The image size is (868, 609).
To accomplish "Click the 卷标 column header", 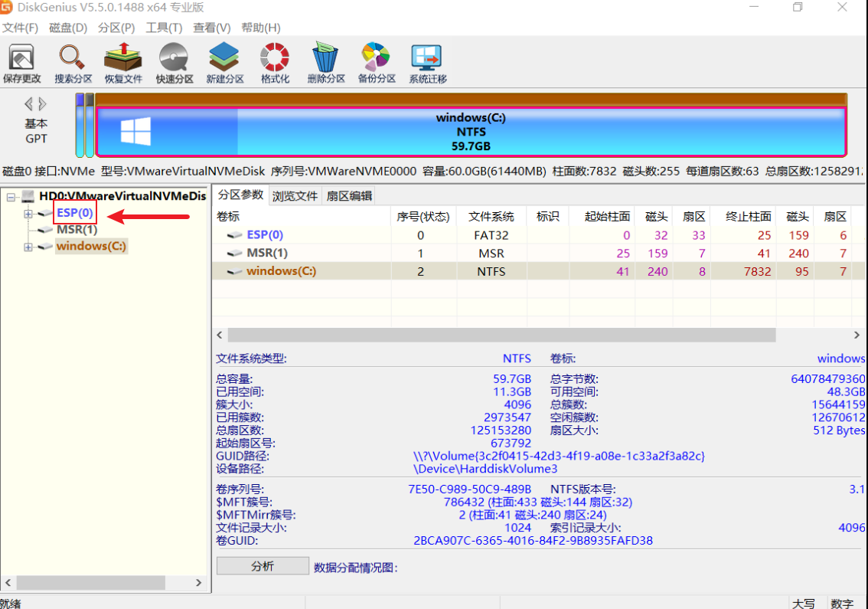I will (x=302, y=216).
